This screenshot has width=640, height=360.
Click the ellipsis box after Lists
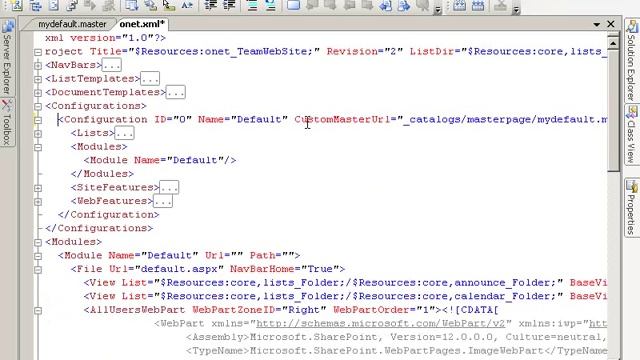click(x=124, y=133)
